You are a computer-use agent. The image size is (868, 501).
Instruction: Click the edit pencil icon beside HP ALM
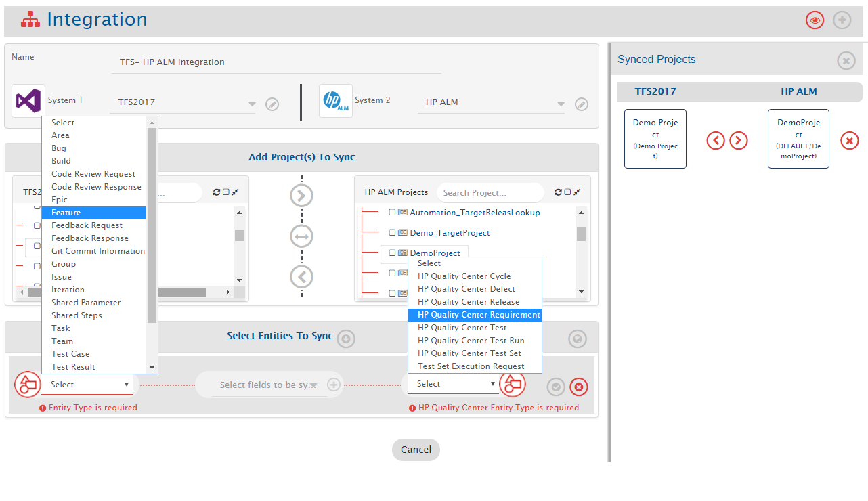click(581, 104)
